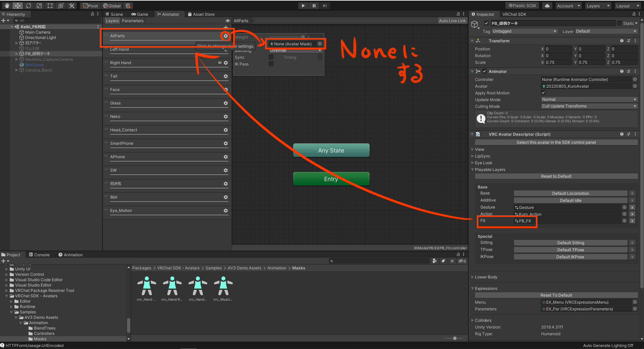644x349 pixels.
Task: Open the Parameters tab in Animator
Action: click(132, 21)
